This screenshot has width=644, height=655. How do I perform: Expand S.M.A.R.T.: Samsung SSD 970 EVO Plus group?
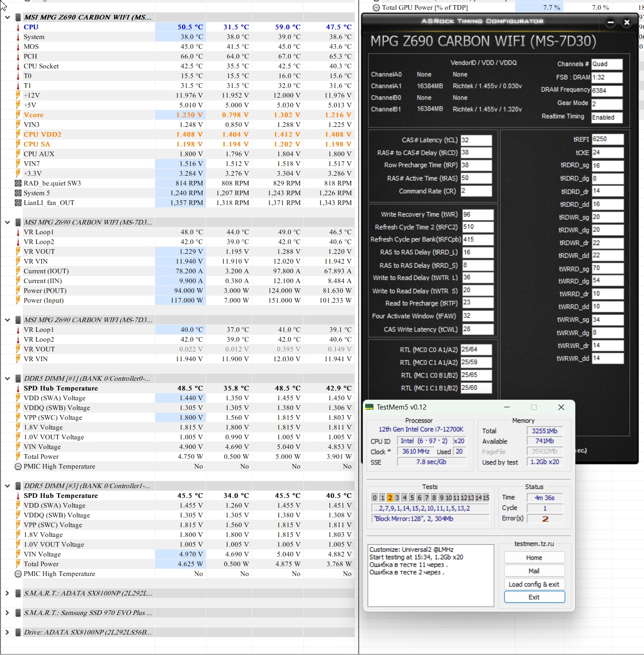pos(7,613)
